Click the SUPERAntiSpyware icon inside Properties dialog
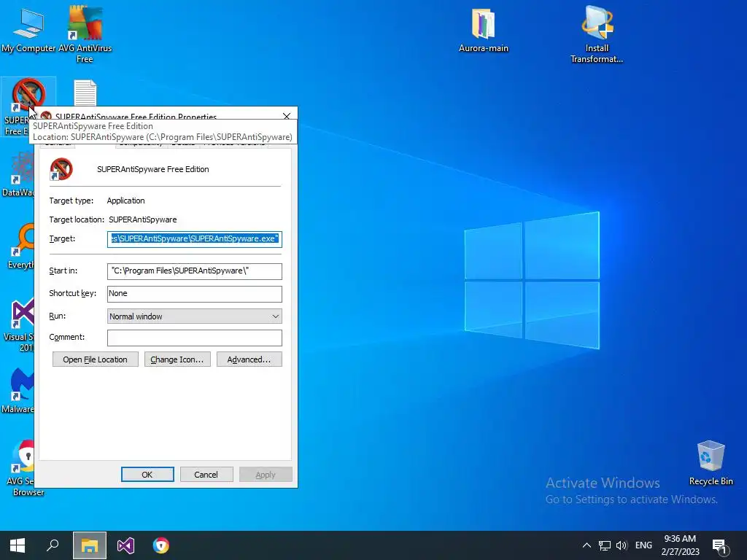The height and width of the screenshot is (560, 747). (61, 169)
